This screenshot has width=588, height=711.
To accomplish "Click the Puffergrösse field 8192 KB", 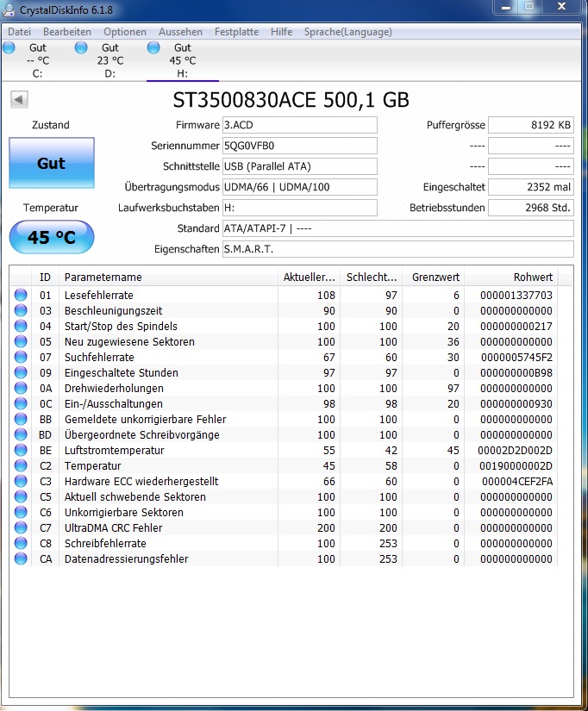I will coord(531,125).
